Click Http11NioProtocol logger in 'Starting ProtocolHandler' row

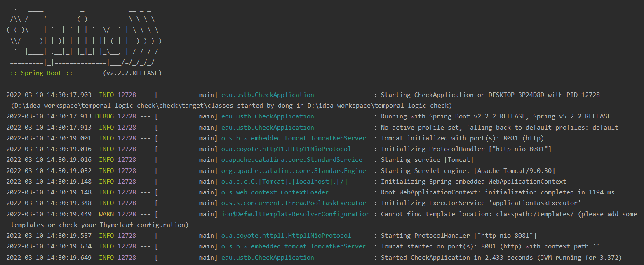(286, 236)
